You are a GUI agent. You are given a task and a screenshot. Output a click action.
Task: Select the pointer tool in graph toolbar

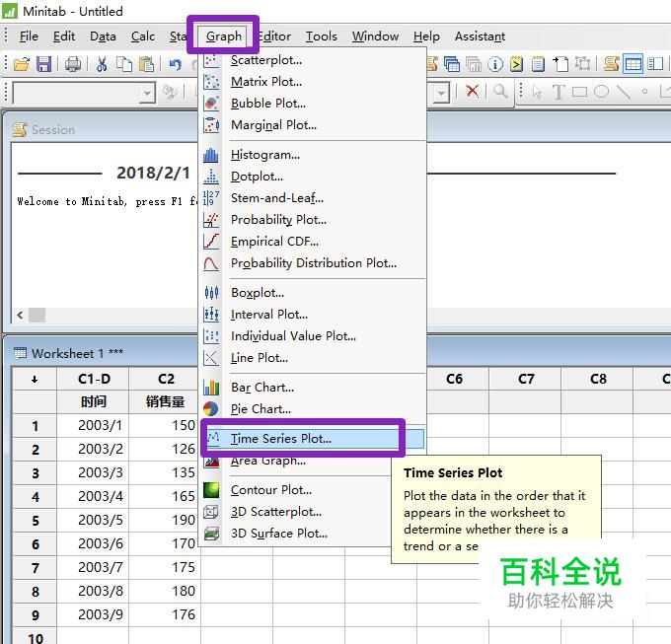538,92
